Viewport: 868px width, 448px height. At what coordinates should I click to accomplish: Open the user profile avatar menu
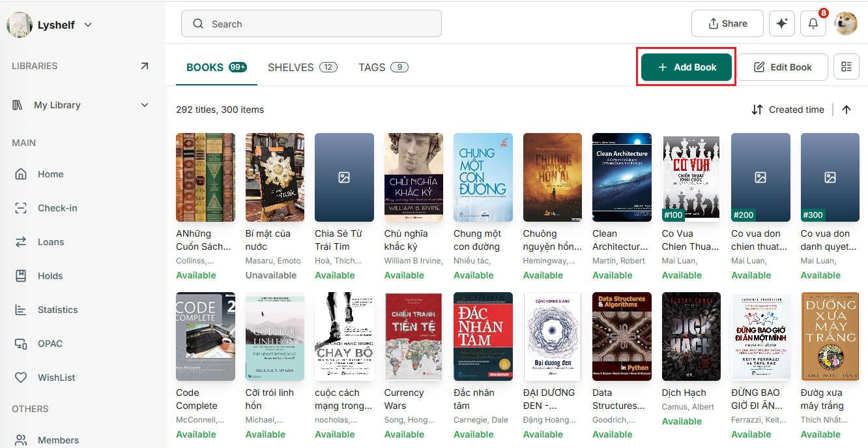point(846,23)
